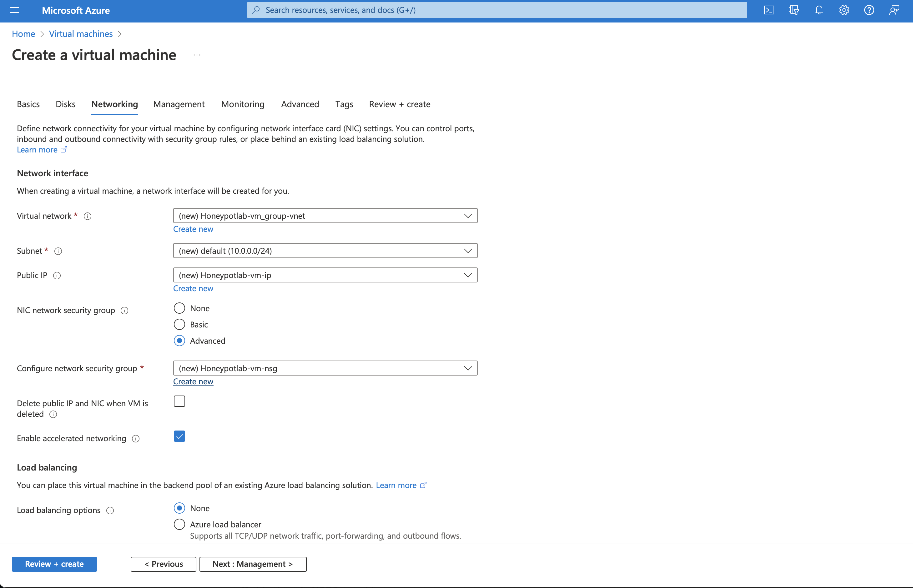Screen dimensions: 913x588
Task: Click the Load balancing section heading
Action: click(47, 468)
